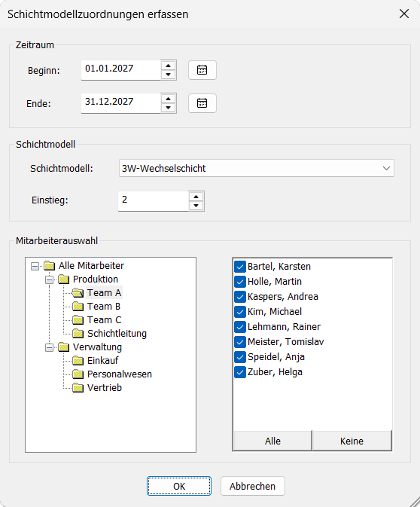This screenshot has height=507, width=420.
Task: Uncheck Meister, Tomislav
Action: [x=240, y=342]
